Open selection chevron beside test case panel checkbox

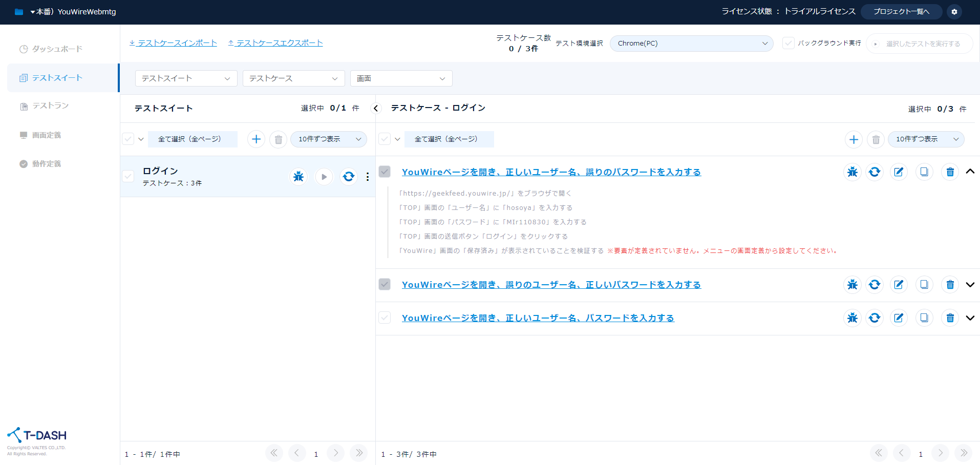tap(398, 139)
